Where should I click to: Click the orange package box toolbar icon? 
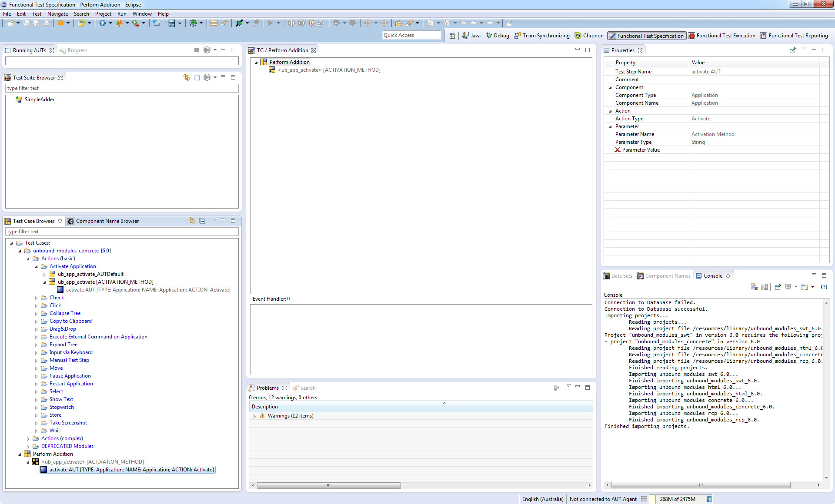(x=61, y=23)
